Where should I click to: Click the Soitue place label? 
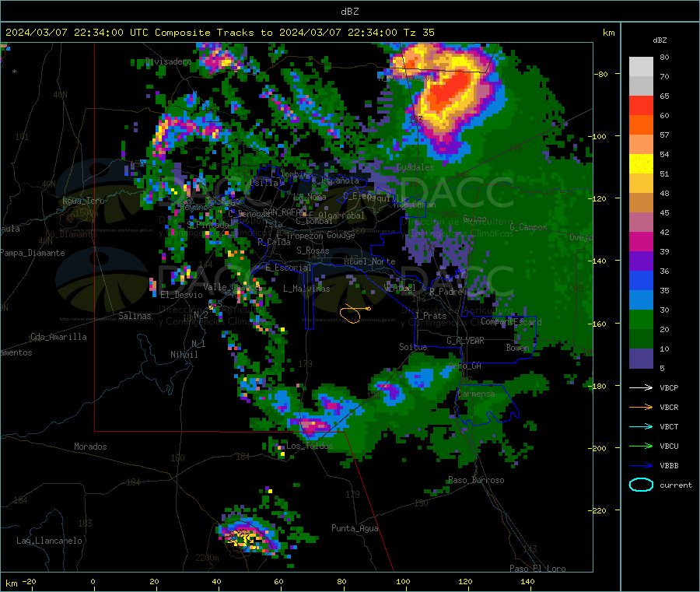(413, 347)
